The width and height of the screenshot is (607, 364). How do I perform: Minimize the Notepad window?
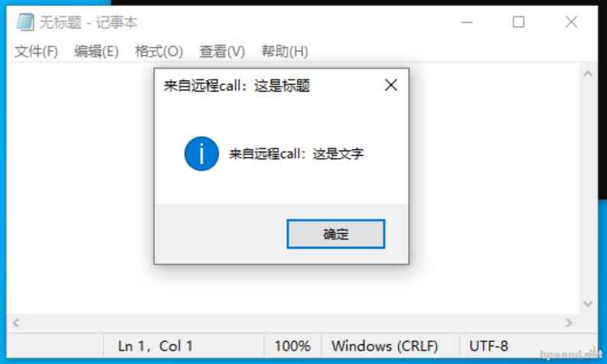[x=467, y=22]
